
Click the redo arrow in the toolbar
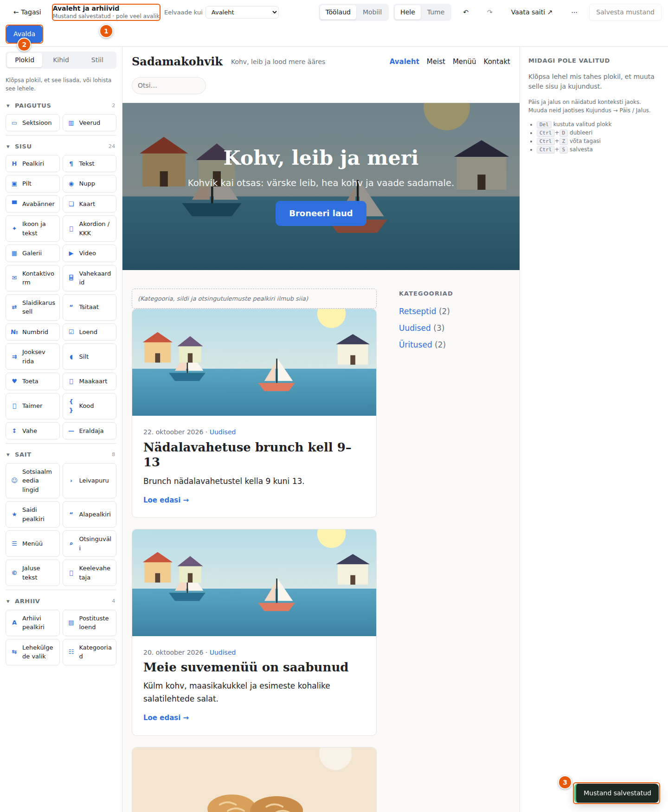coord(490,12)
